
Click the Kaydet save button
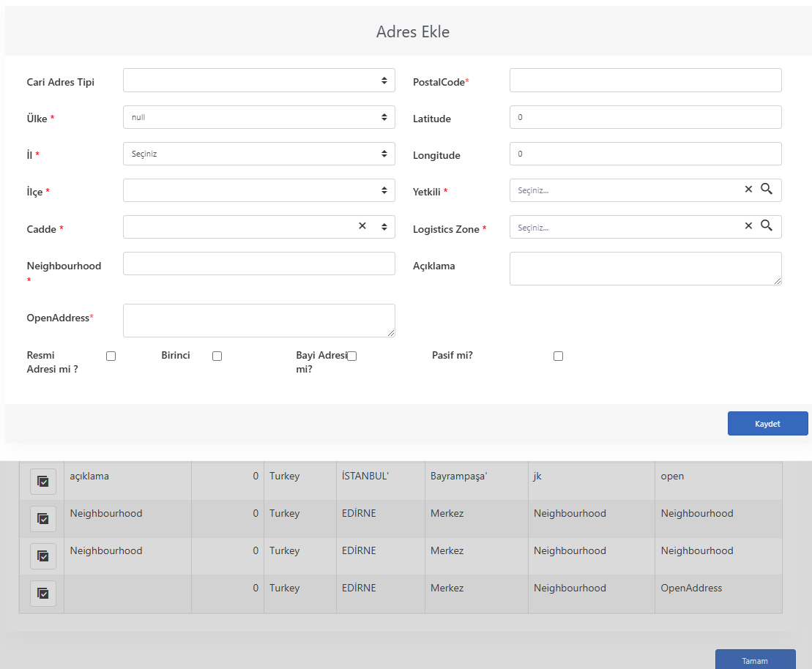(x=767, y=424)
